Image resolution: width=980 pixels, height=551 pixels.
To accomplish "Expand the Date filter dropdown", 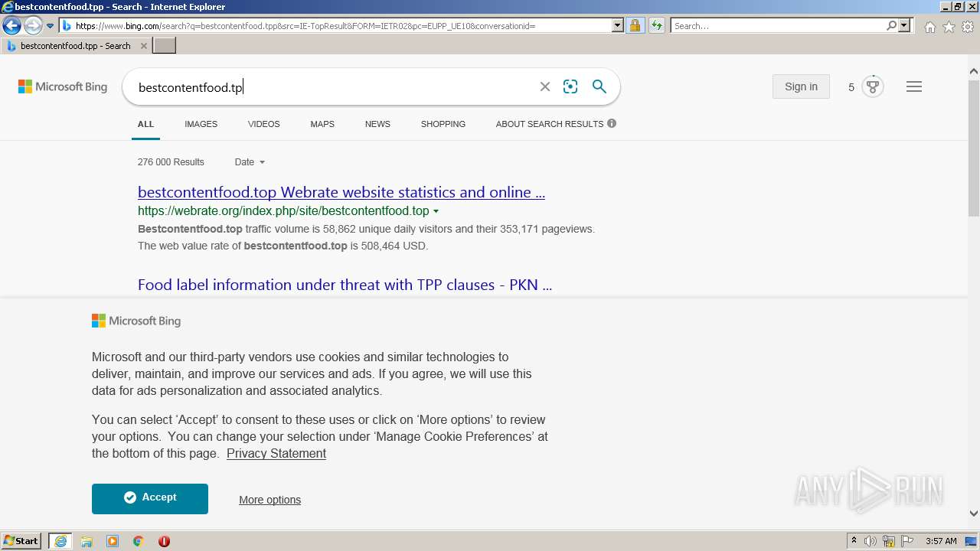I will [x=250, y=162].
